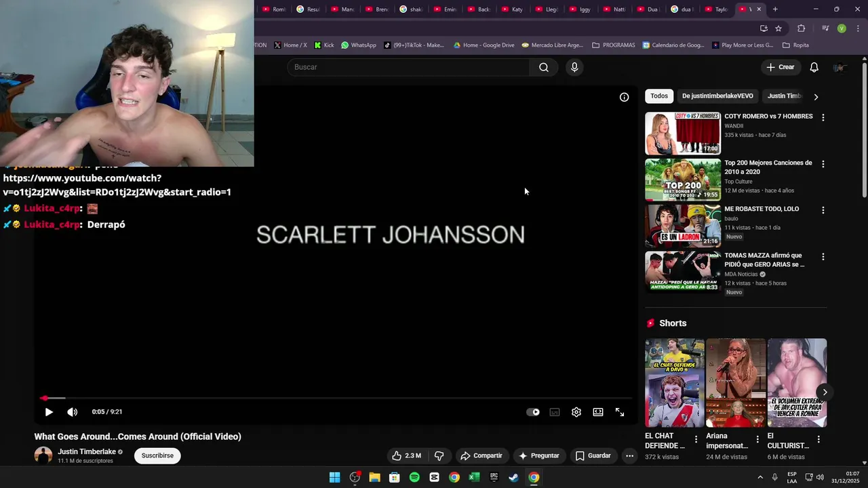Open WhatsApp bookmark
This screenshot has height=488, width=868.
click(359, 45)
